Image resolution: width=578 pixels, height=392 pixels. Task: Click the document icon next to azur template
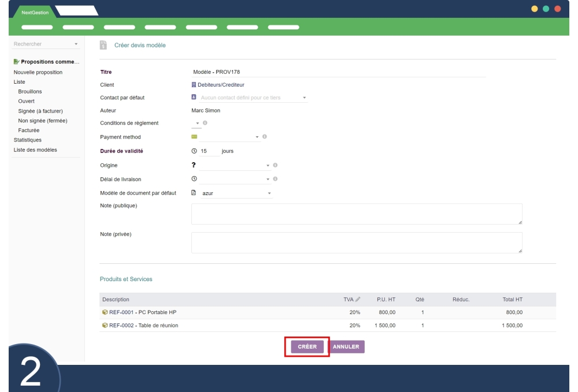pos(195,193)
